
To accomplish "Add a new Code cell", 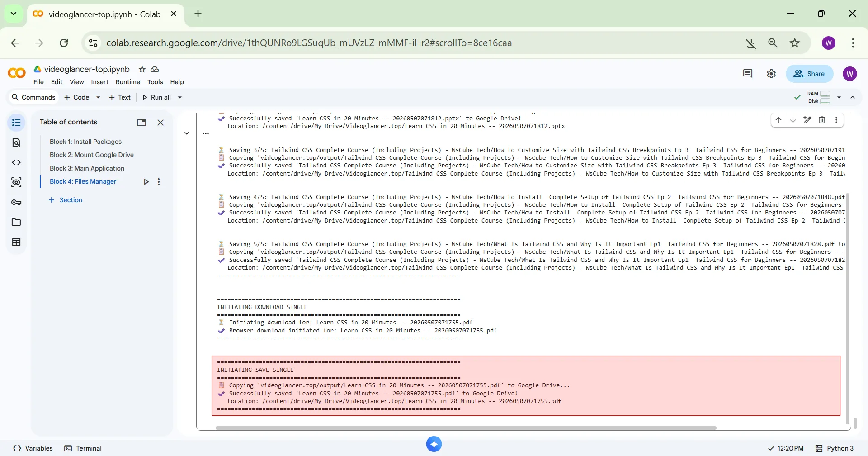I will [76, 97].
